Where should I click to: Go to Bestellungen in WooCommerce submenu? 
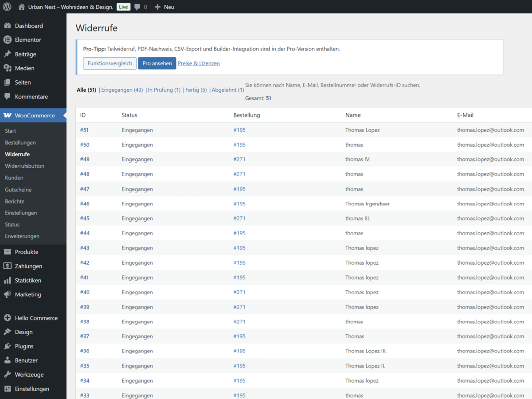(20, 143)
